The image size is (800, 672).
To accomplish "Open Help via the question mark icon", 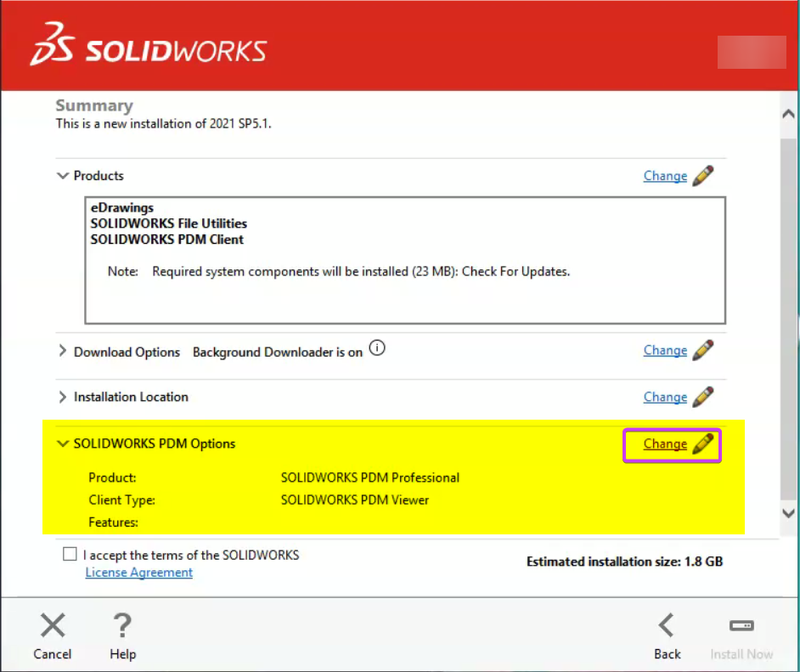I will [x=122, y=625].
